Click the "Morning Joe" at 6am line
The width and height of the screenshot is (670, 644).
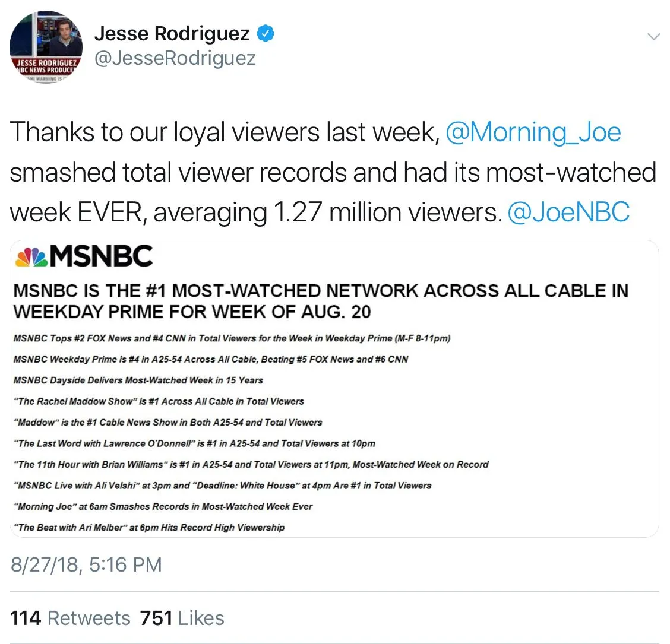(x=163, y=506)
